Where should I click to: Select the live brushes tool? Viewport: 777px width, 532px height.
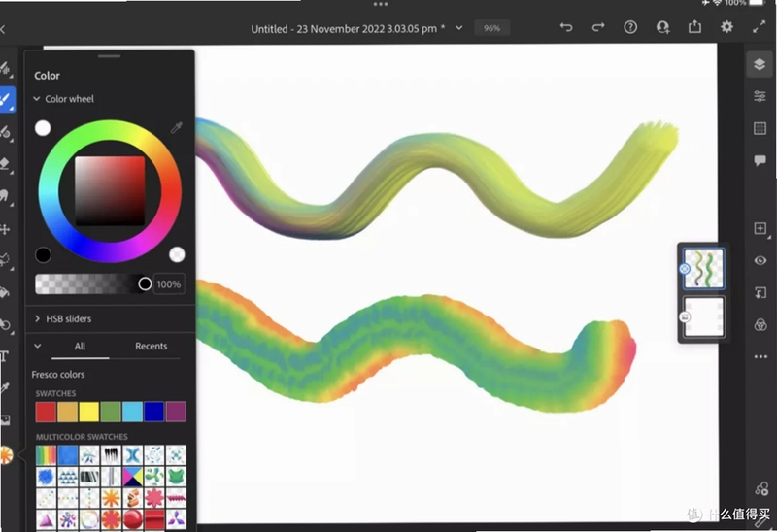click(x=6, y=100)
